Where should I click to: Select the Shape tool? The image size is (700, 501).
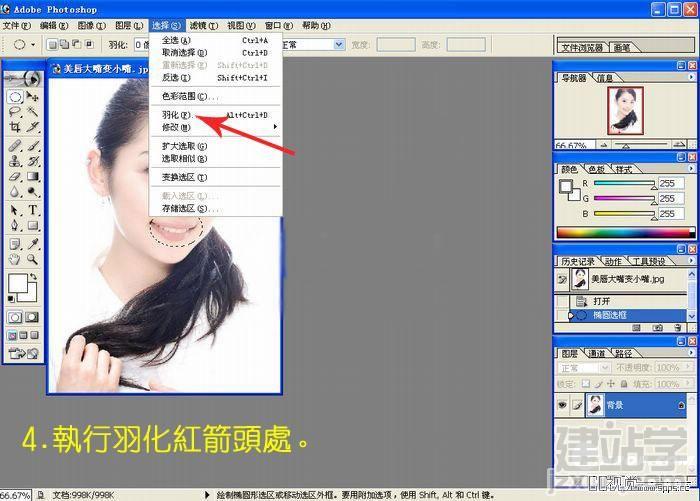click(32, 225)
